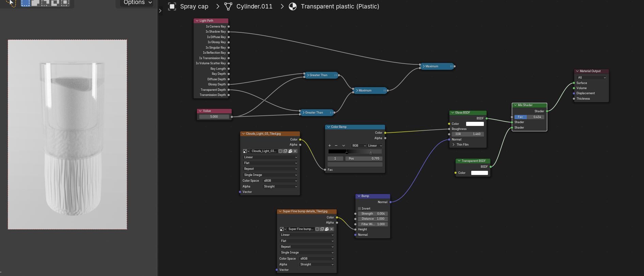Click fake user shield on Super Fine bump image
This screenshot has height=276, width=644.
point(317,229)
